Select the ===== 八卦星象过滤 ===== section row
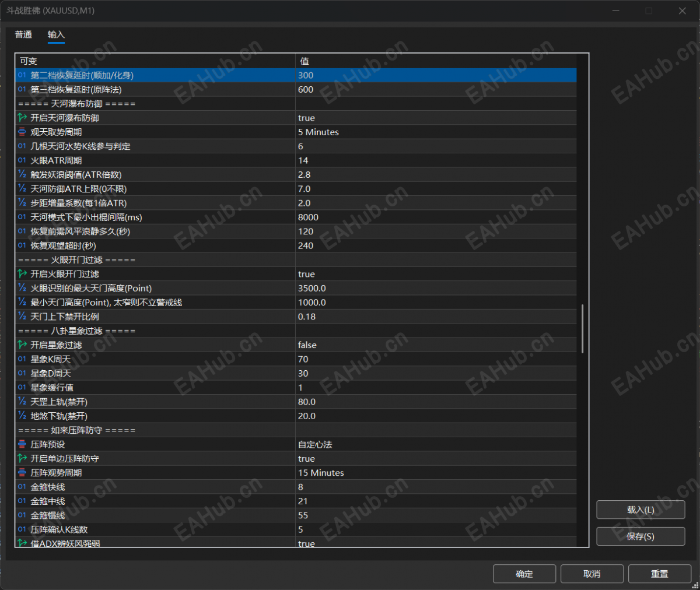 pyautogui.click(x=296, y=331)
